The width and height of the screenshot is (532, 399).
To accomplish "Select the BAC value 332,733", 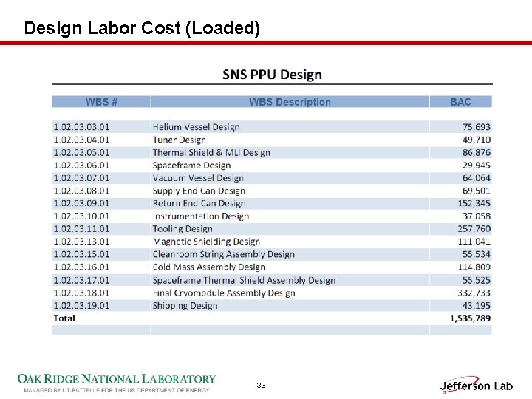I will (x=474, y=293).
